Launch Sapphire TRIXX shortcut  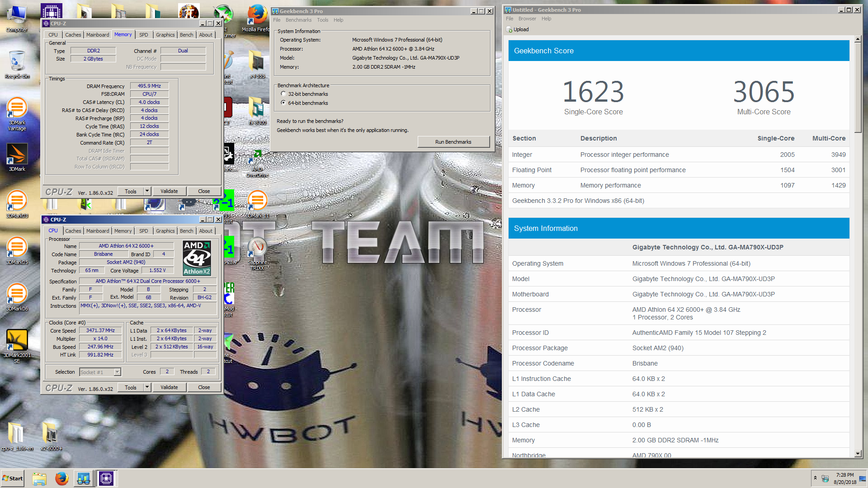[257, 254]
